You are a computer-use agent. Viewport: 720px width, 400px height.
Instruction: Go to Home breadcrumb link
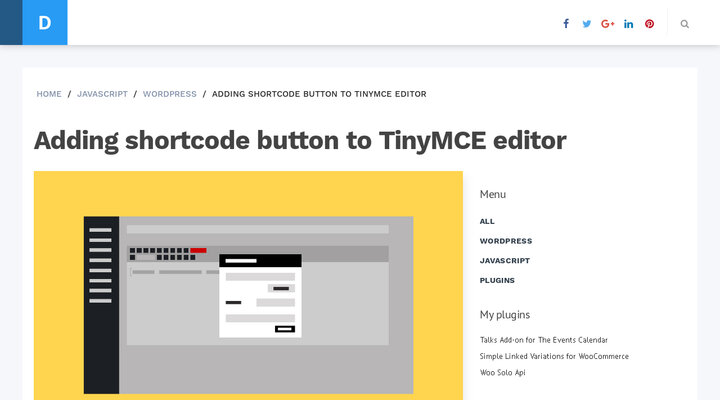coord(49,94)
